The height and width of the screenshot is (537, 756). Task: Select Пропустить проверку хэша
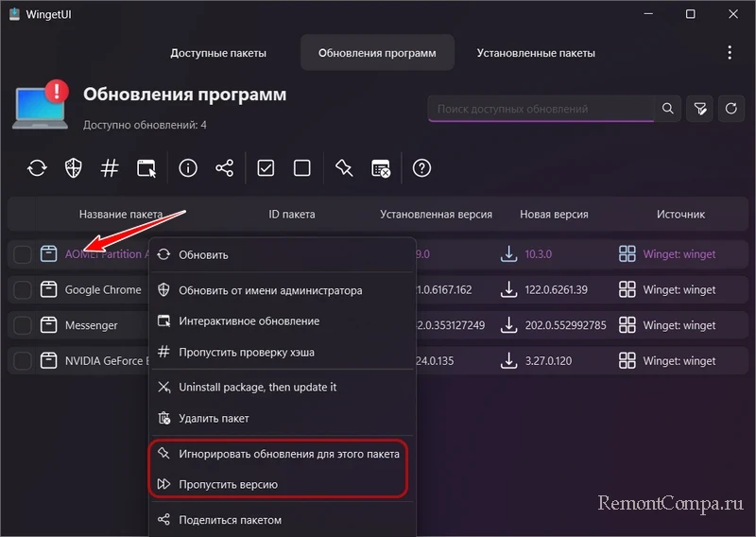click(x=283, y=353)
